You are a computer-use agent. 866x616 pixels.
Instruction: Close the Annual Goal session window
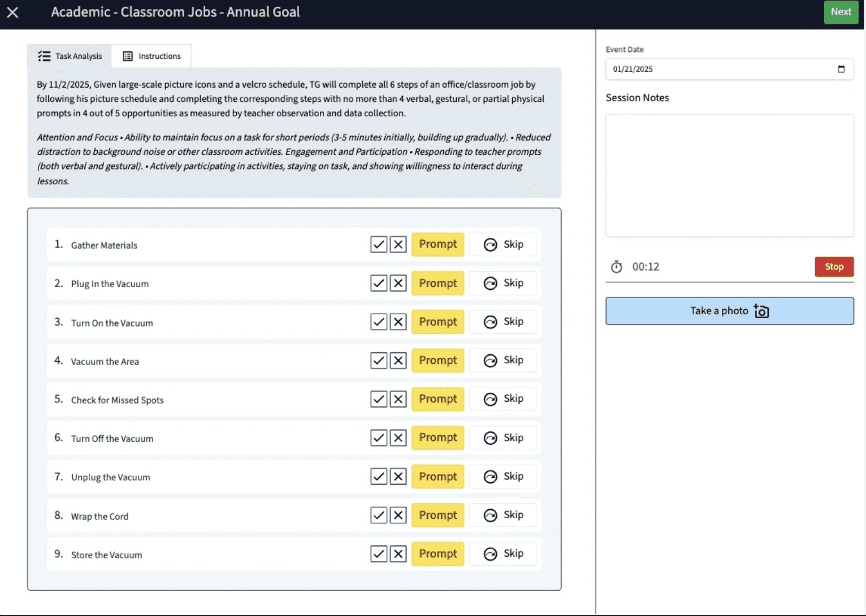pyautogui.click(x=12, y=12)
